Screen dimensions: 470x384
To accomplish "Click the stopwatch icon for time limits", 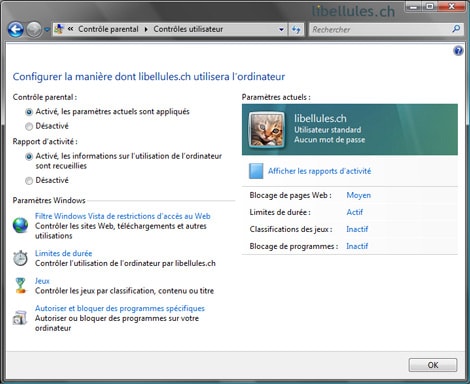I will (x=20, y=258).
